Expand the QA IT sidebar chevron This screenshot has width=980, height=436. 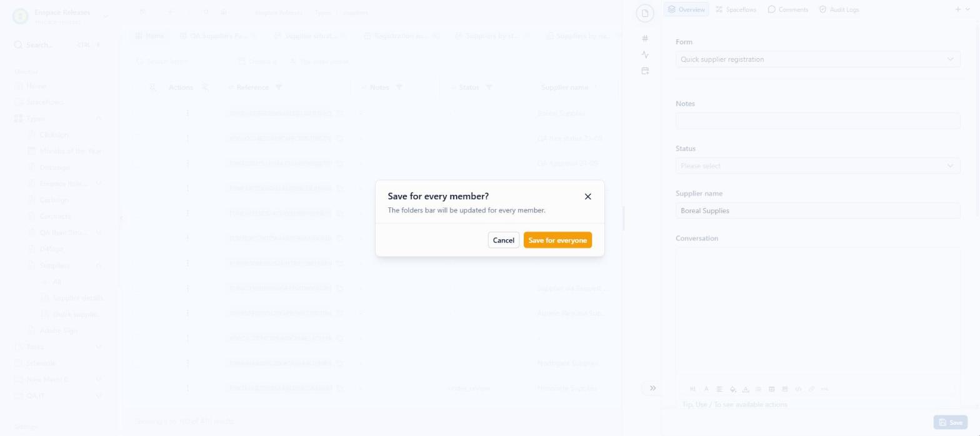pyautogui.click(x=99, y=396)
